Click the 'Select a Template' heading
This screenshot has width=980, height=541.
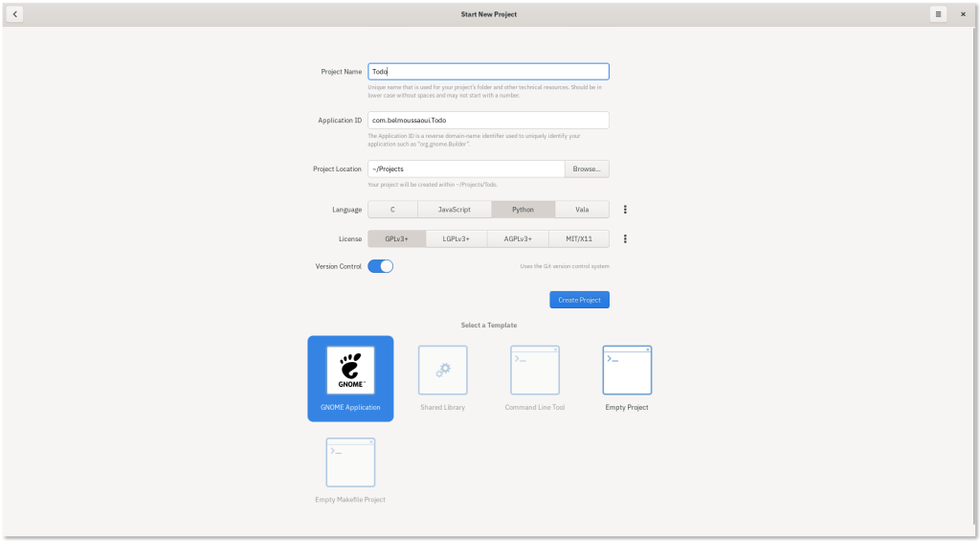coord(489,326)
